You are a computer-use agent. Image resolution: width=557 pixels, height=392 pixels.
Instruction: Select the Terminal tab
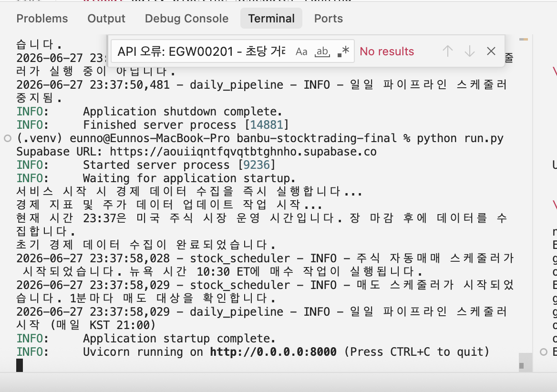click(x=271, y=19)
